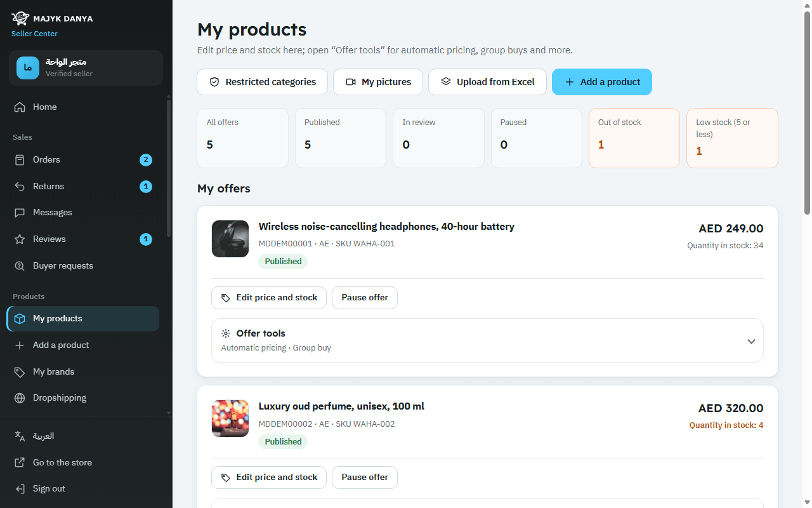Open Add a product in the sidebar
Screen dimensions: 812x508
pos(83,345)
